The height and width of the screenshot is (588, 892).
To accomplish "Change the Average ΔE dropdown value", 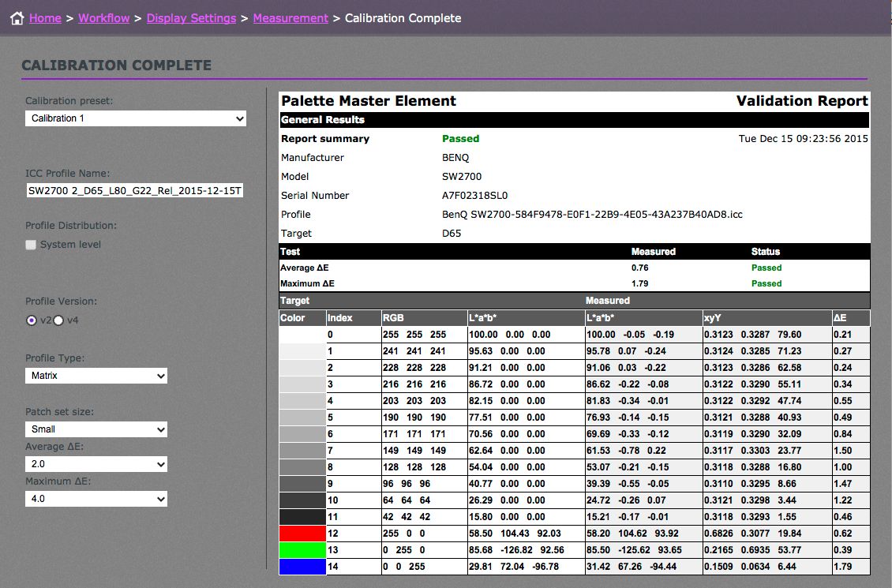I will 96,464.
